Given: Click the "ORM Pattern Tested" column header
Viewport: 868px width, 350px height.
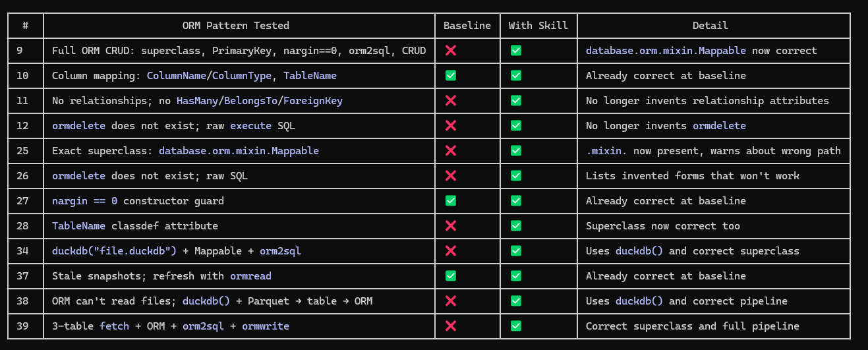Looking at the screenshot, I should point(235,26).
